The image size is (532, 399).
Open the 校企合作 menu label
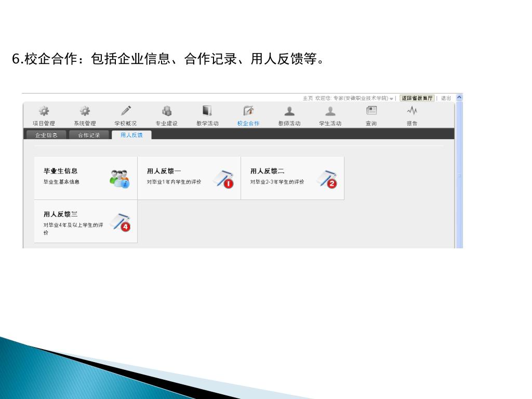click(x=248, y=124)
